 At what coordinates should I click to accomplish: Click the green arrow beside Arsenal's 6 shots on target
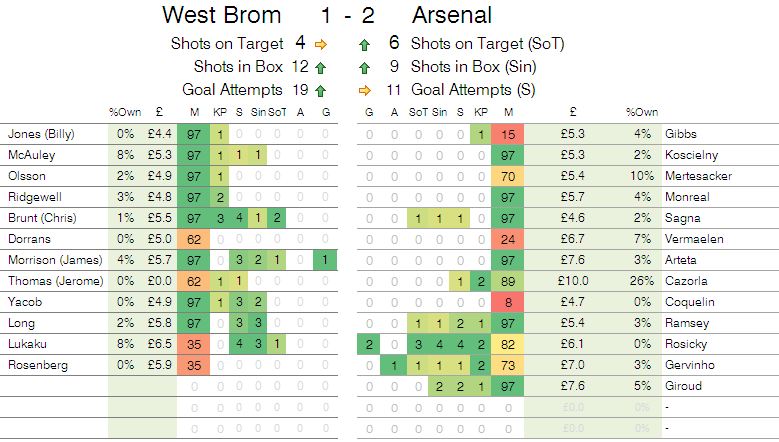point(364,44)
